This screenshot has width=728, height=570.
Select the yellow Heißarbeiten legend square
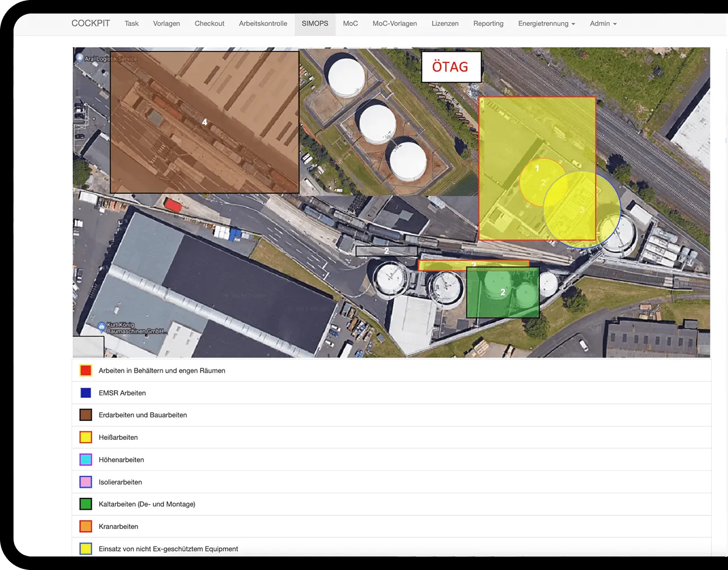(x=86, y=437)
